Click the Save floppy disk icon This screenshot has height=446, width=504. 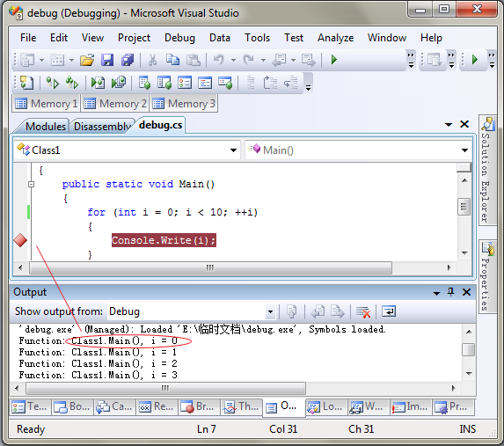pos(107,60)
